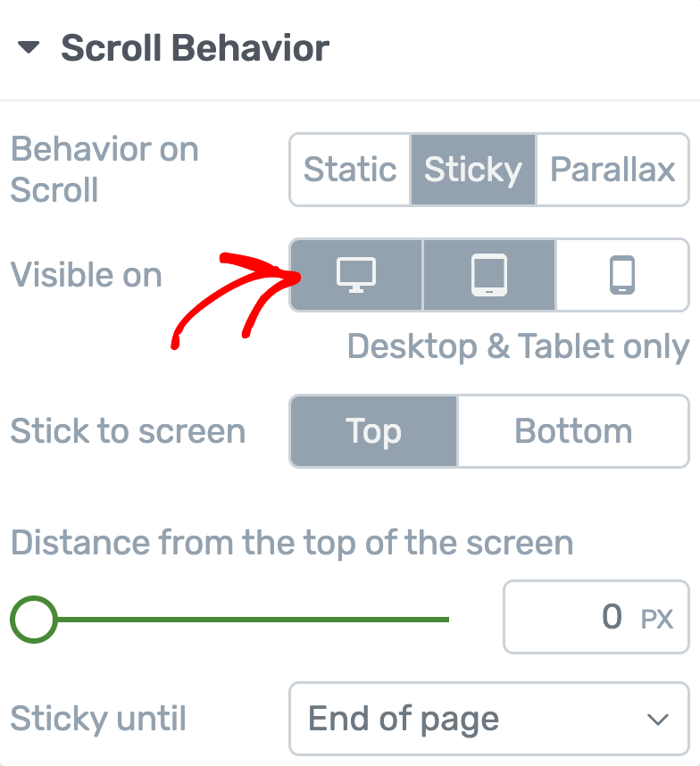Screen dimensions: 700x766
Task: Toggle visibility on desktop devices icon
Action: 355,274
